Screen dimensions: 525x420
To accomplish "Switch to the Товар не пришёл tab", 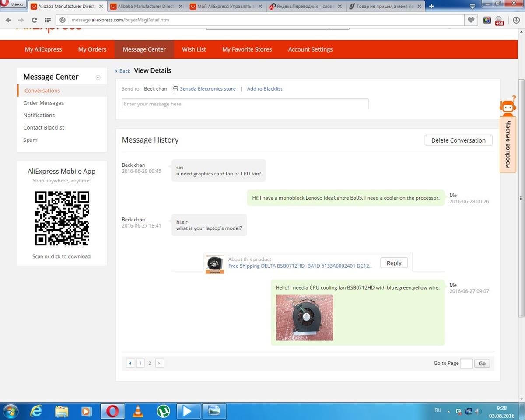I will pos(385,6).
